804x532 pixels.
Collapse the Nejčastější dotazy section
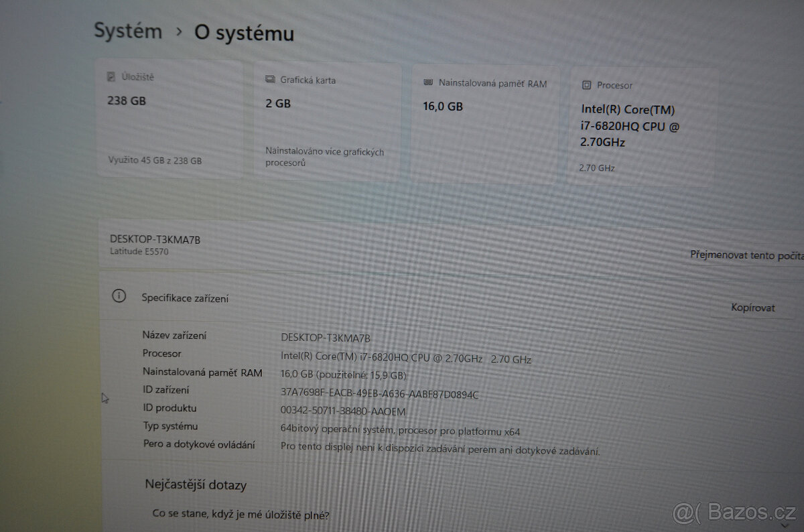coord(195,484)
